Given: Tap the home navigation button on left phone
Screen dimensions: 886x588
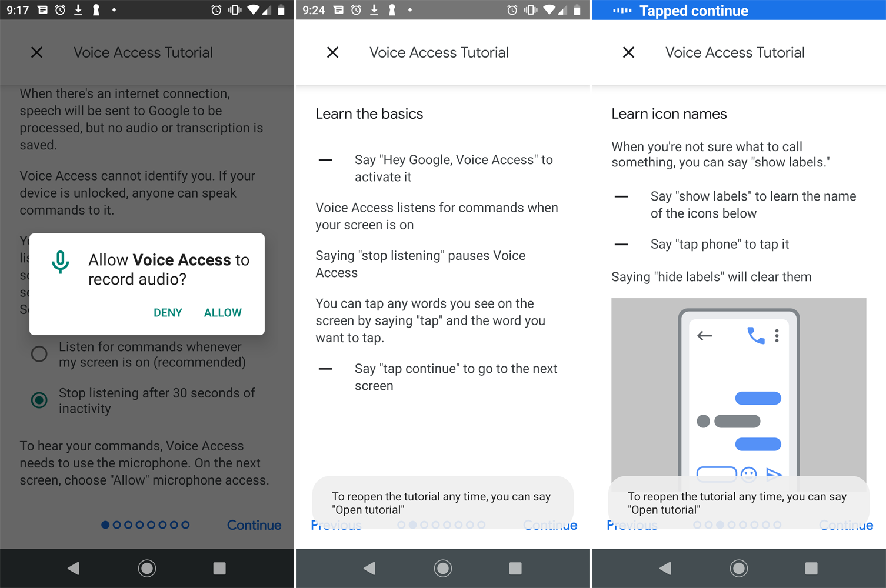Looking at the screenshot, I should pyautogui.click(x=147, y=568).
